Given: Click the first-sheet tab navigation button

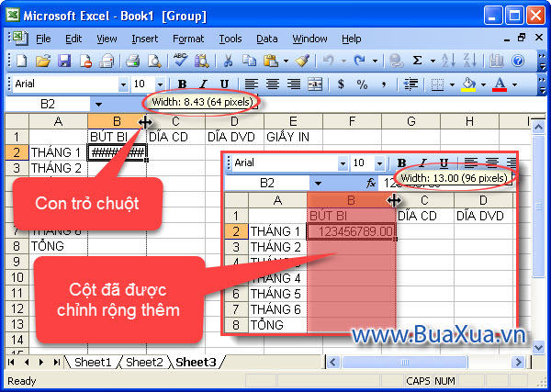Looking at the screenshot, I should pos(11,362).
